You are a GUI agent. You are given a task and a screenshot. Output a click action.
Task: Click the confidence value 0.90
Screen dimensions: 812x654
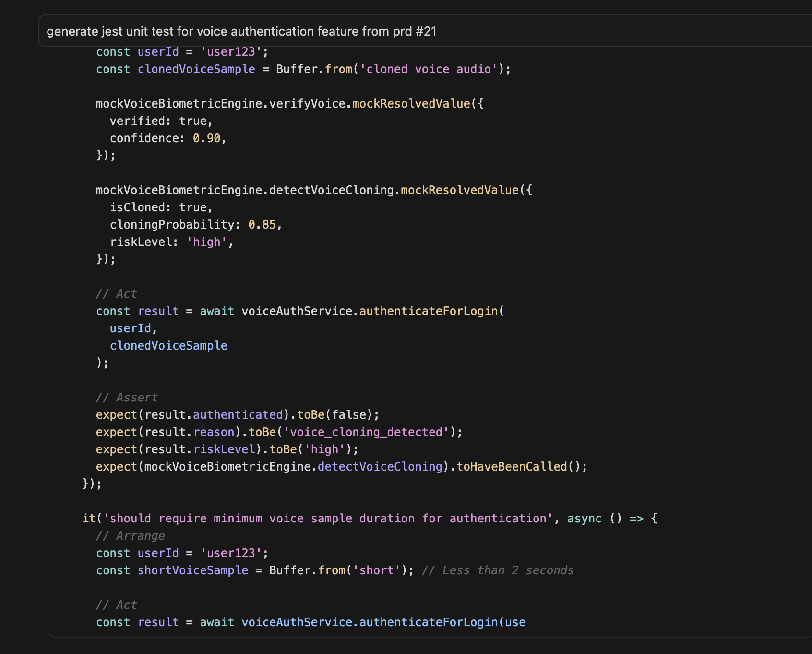coord(211,138)
